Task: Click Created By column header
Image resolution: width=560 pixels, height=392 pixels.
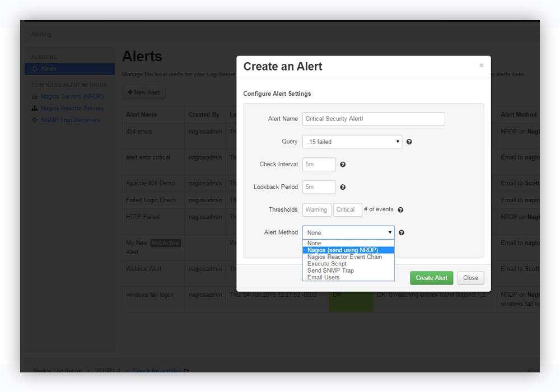Action: coord(204,115)
